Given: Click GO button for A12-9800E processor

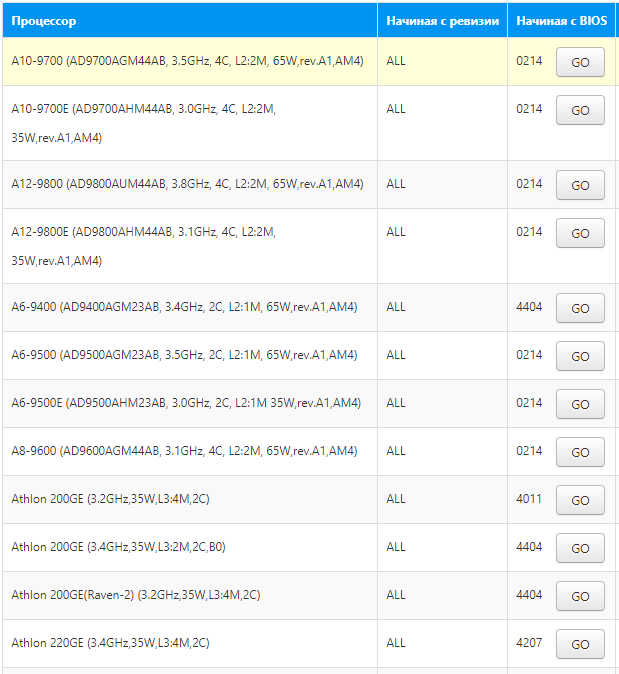Looking at the screenshot, I should pos(580,233).
